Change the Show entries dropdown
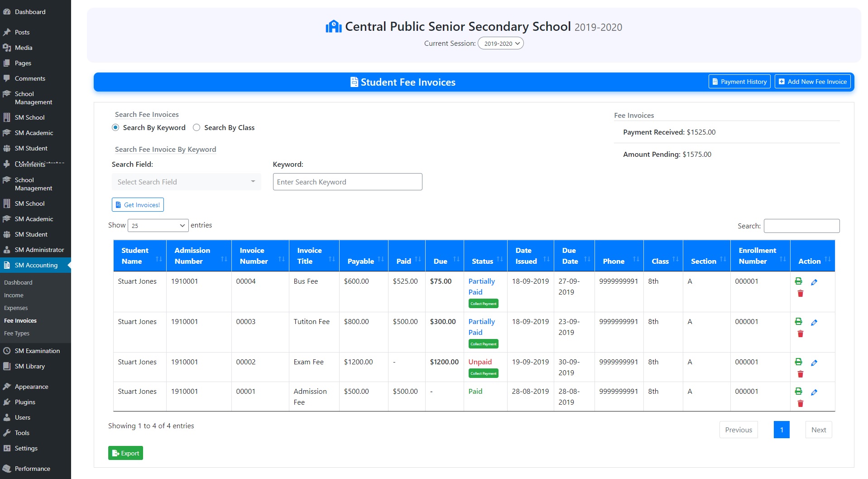Screen dimensions: 868x479 [158, 225]
